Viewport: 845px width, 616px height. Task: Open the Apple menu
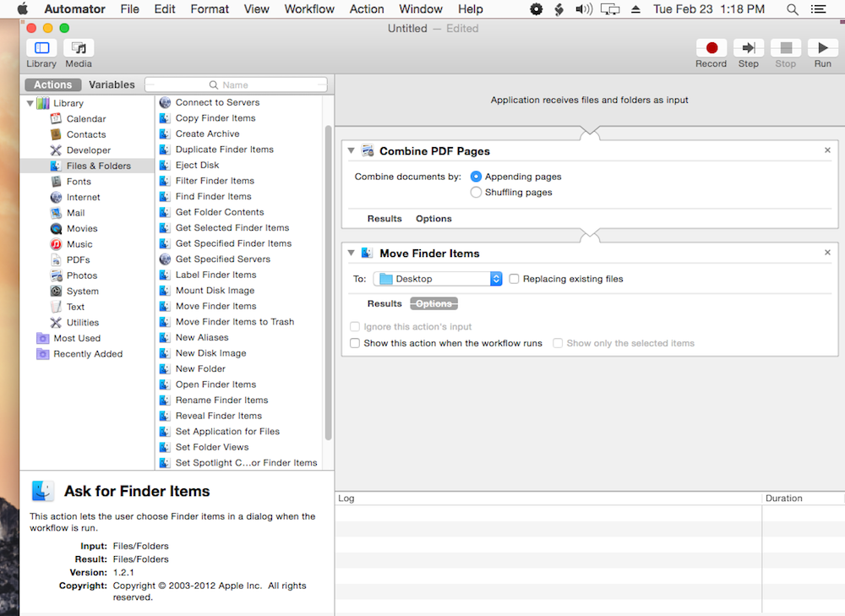23,9
